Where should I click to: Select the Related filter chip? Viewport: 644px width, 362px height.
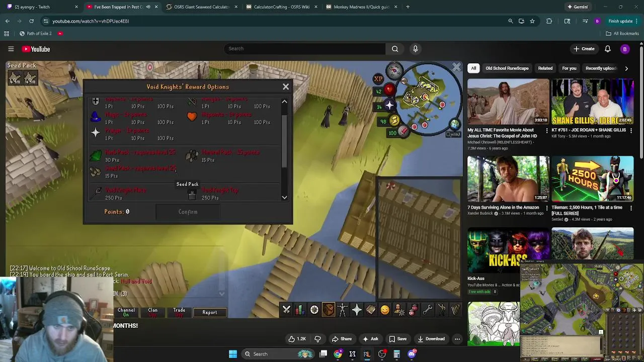pos(545,68)
